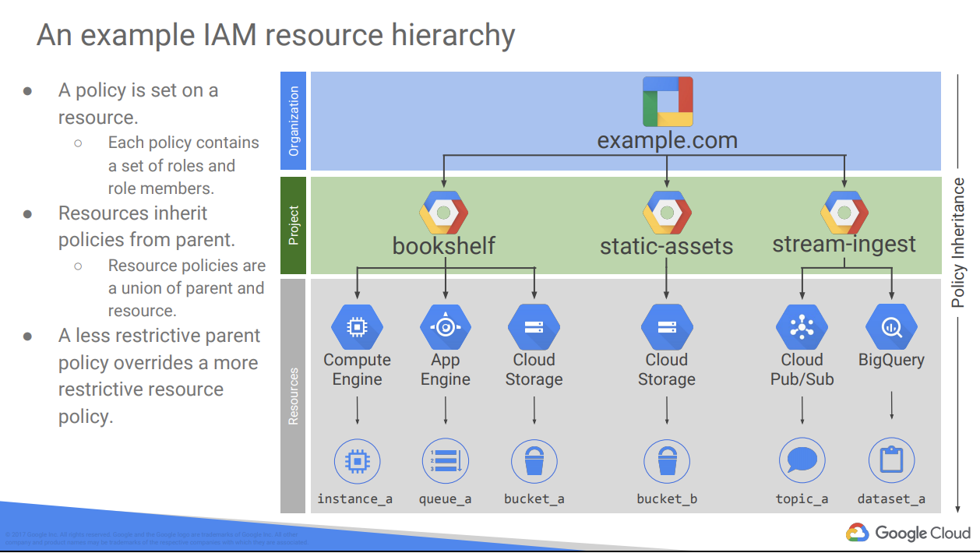Click the bookshelf project hexagon icon
980x553 pixels.
coord(444,211)
